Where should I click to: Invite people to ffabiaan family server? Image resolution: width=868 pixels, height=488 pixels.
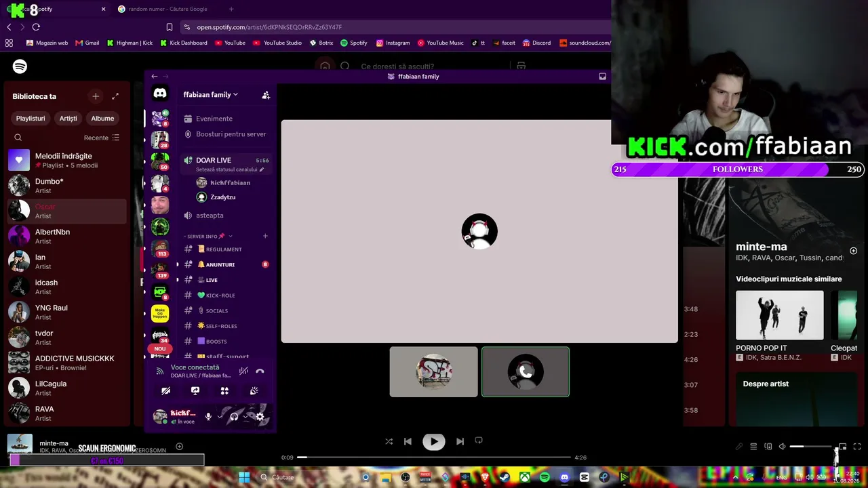[x=266, y=95]
